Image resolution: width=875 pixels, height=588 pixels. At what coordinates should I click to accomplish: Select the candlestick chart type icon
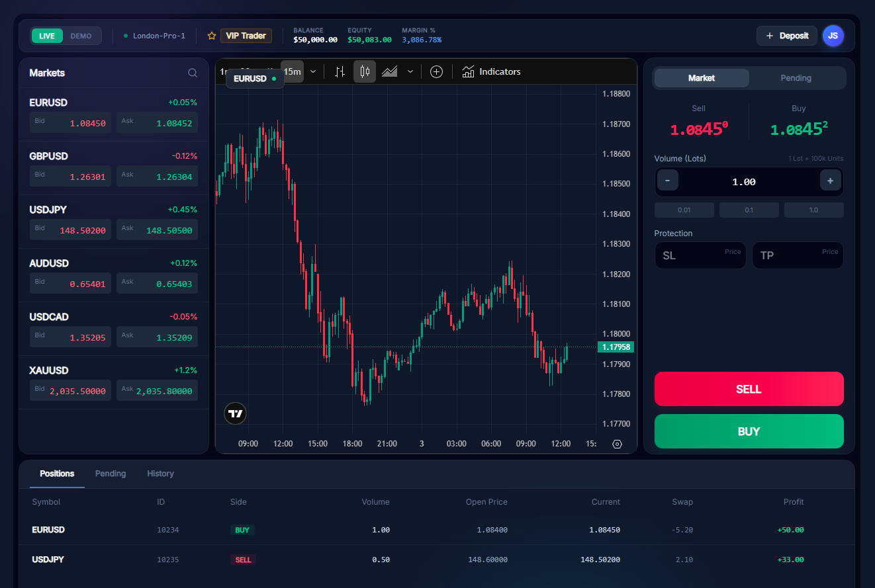click(x=365, y=71)
